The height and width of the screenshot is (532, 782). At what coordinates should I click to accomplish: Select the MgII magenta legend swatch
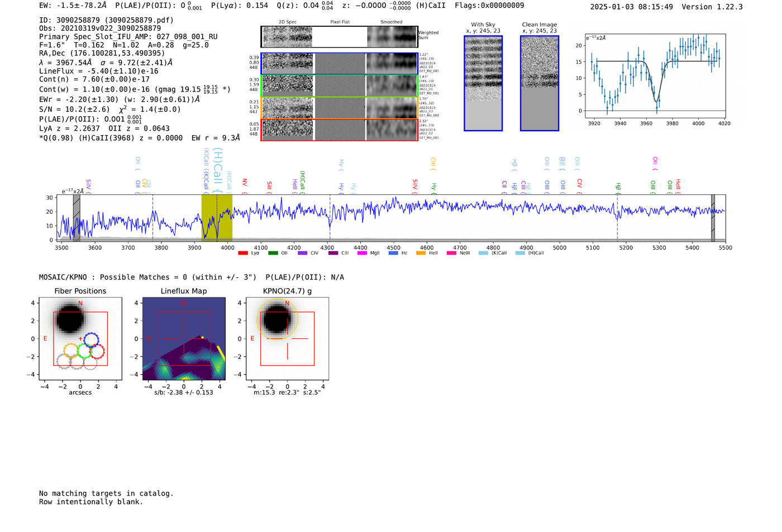(x=362, y=253)
